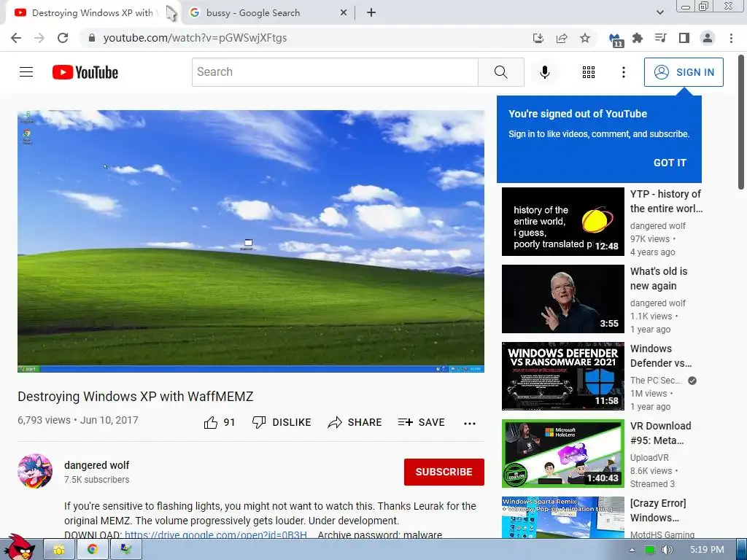The image size is (747, 560).
Task: Open the Chrome profile avatar
Action: click(708, 38)
